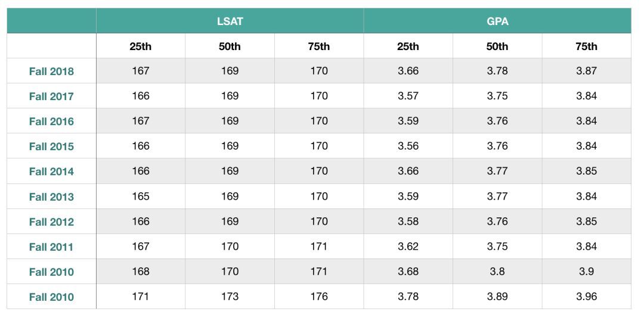The height and width of the screenshot is (324, 644).
Task: Click the LSAT cell with value 176
Action: [319, 297]
